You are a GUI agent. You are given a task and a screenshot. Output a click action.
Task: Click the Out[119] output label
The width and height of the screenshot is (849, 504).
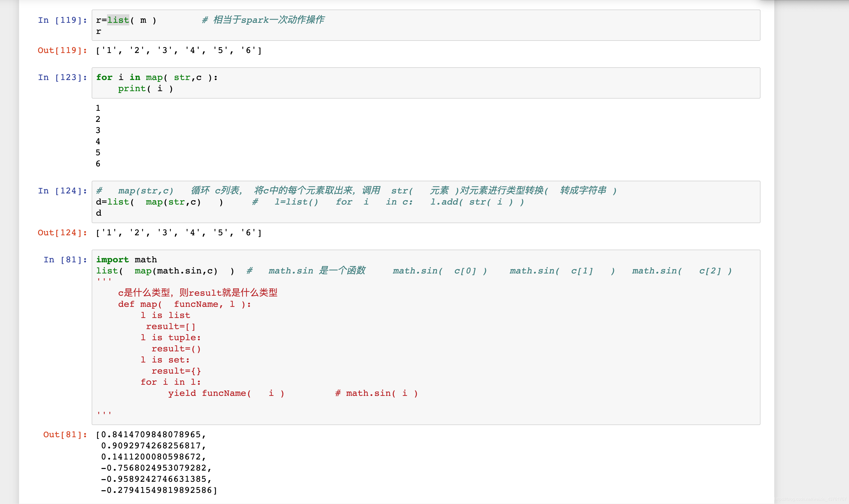click(63, 51)
